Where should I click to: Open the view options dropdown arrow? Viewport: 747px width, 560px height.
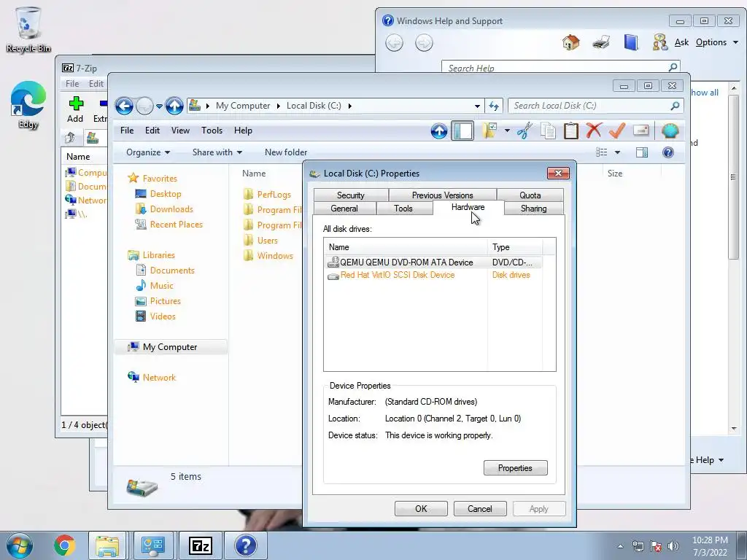(x=617, y=152)
